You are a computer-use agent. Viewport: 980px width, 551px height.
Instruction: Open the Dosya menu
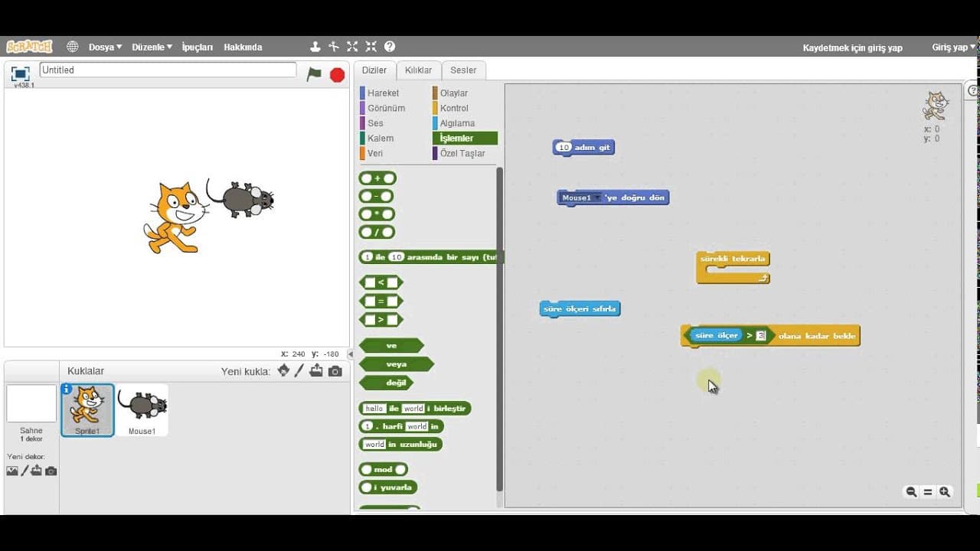(105, 47)
